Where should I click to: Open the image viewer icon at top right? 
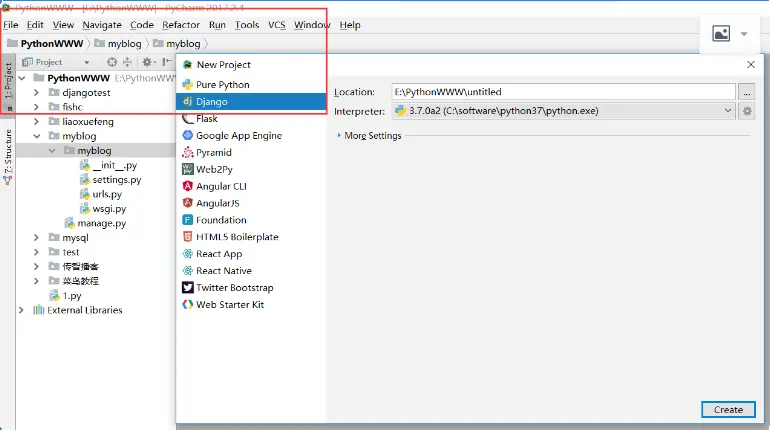pos(721,34)
